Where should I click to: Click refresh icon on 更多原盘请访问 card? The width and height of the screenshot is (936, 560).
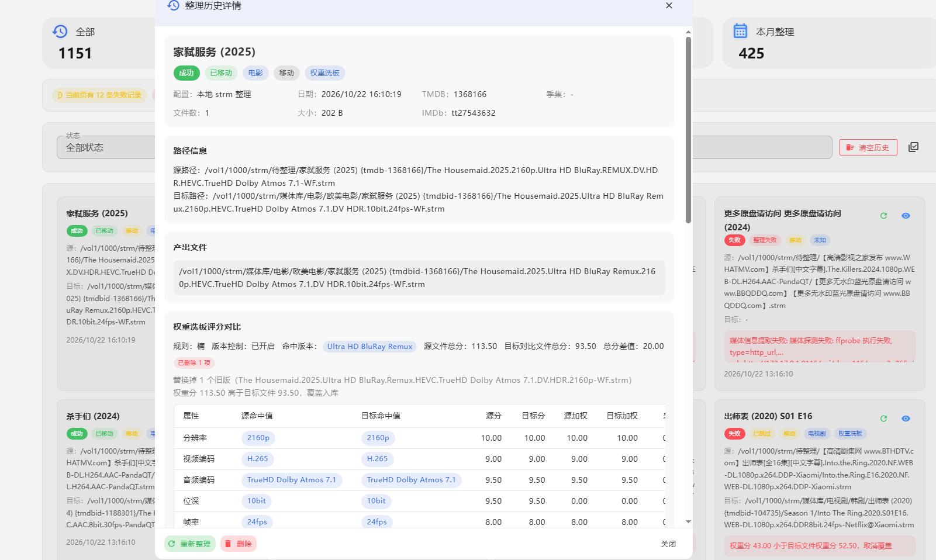(x=883, y=216)
